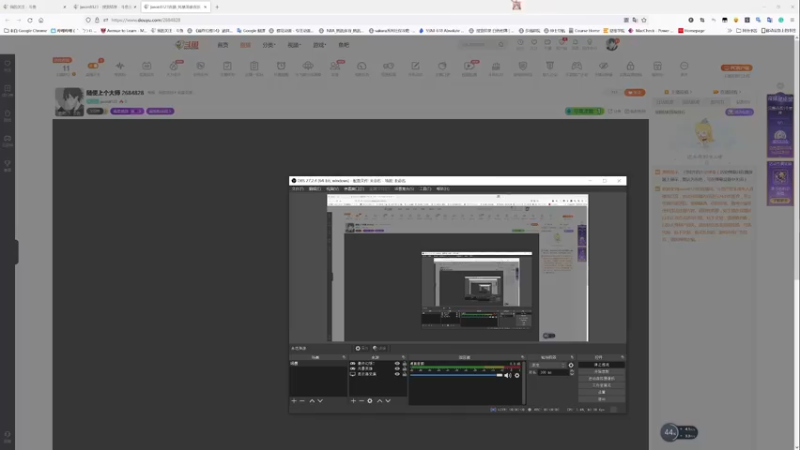Open the source 属性 properties button above the docks
Viewport: 800px width, 450px height.
362,348
